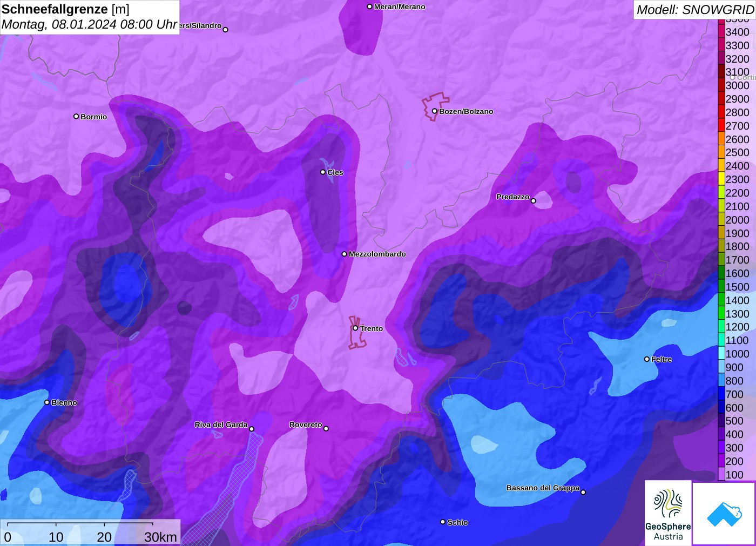
Task: Click the red 2700 m legend swatch
Action: [x=721, y=125]
